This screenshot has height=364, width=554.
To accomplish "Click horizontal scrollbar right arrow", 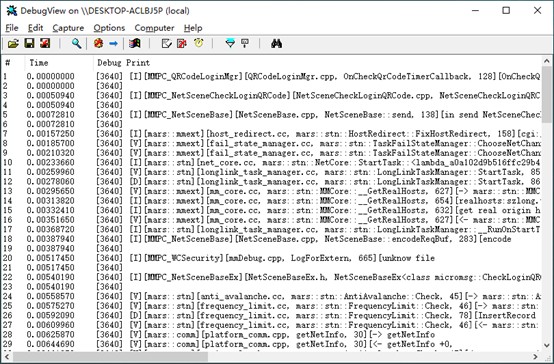I will (x=536, y=356).
